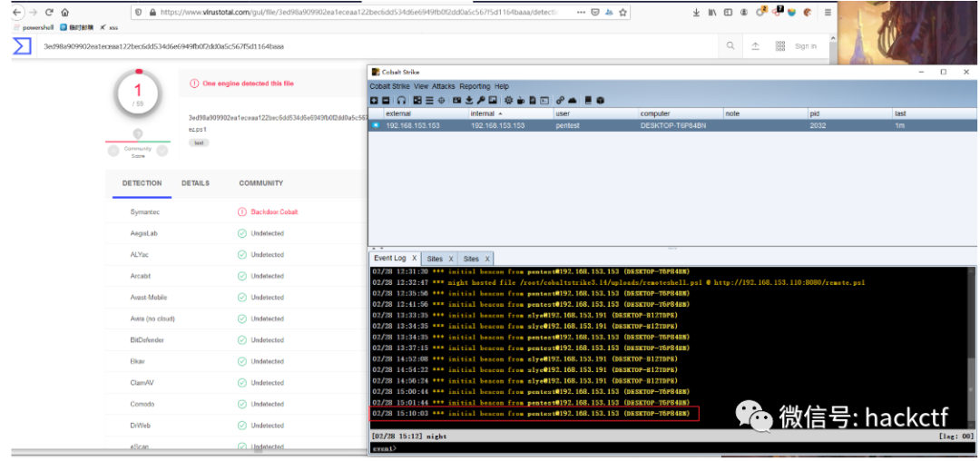This screenshot has height=461, width=980.
Task: Open the VirusTotal apps grid icon
Action: point(779,46)
